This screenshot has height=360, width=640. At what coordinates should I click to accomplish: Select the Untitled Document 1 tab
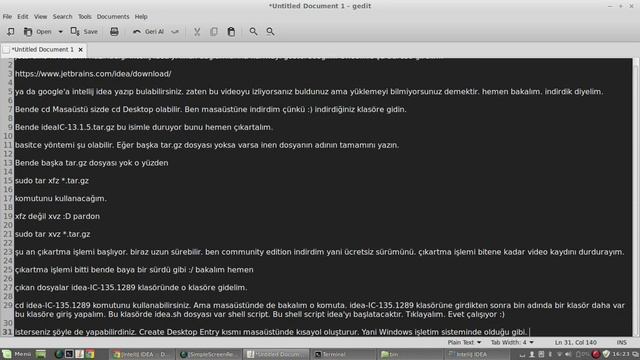point(42,49)
